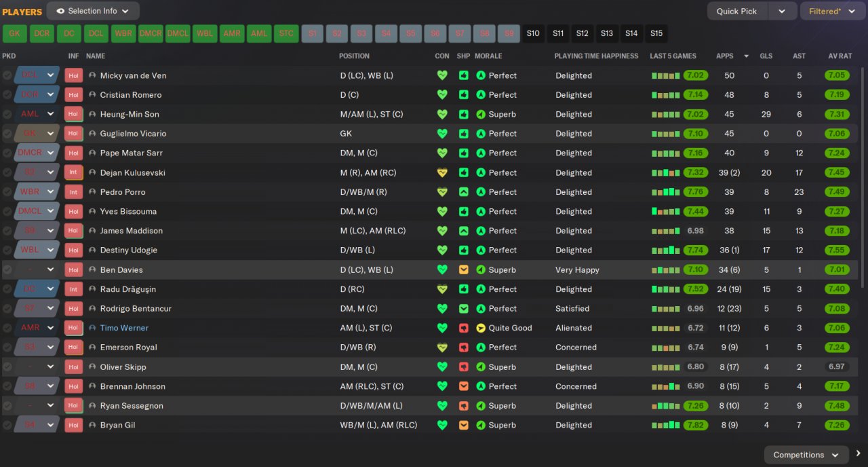Click Emerson Royal's yellow condition heart
The image size is (868, 467).
(442, 348)
